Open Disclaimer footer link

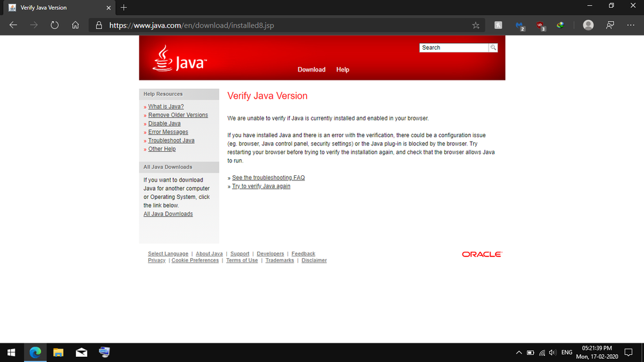point(314,260)
